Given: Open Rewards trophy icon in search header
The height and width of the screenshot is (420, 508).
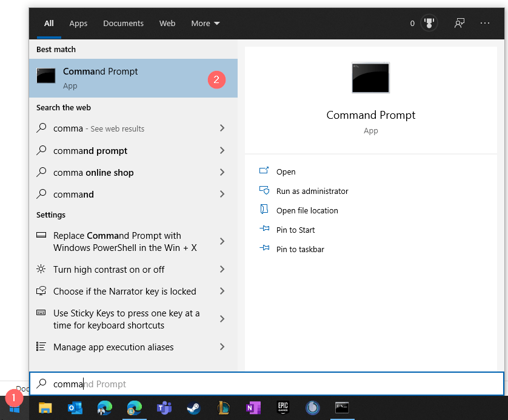Looking at the screenshot, I should click(x=430, y=23).
